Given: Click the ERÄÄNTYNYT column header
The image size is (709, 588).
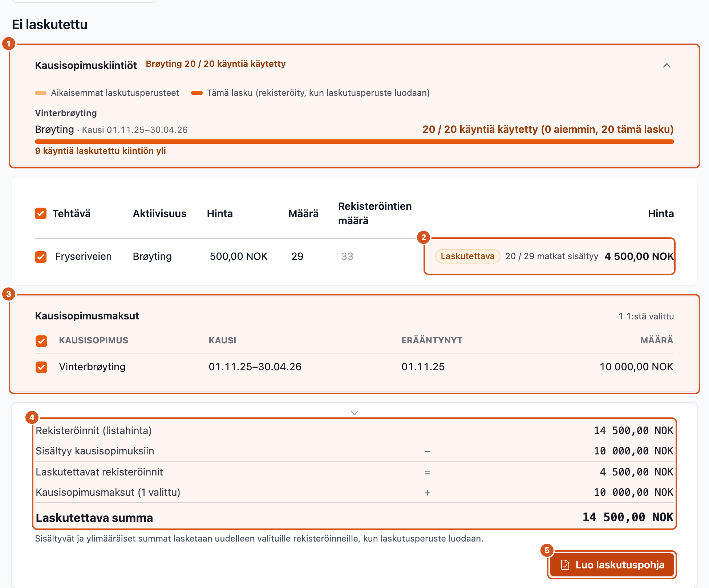Looking at the screenshot, I should pos(432,340).
